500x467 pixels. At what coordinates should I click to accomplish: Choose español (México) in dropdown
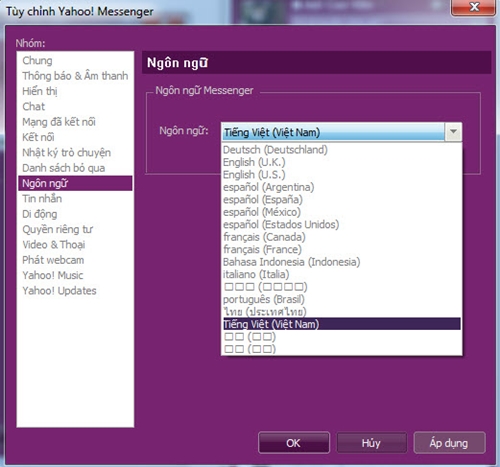tap(341, 212)
